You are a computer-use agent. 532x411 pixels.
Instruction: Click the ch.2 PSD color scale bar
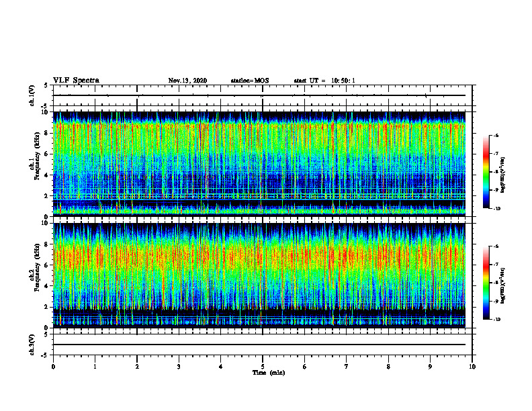tap(486, 283)
